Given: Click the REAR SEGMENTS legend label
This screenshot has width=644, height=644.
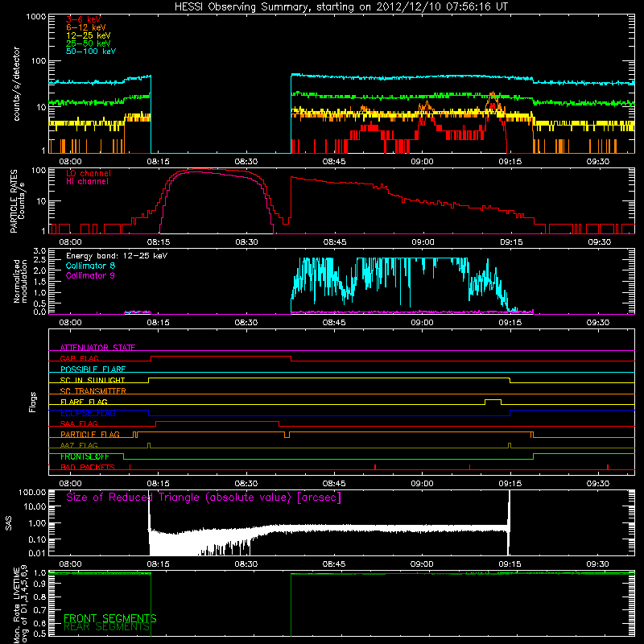Looking at the screenshot, I should [106, 627].
